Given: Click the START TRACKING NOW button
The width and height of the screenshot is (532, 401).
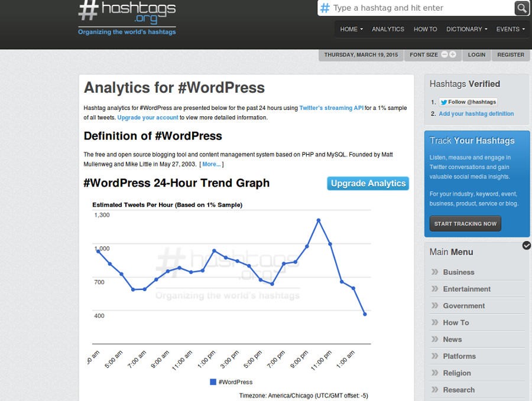Looking at the screenshot, I should [465, 224].
